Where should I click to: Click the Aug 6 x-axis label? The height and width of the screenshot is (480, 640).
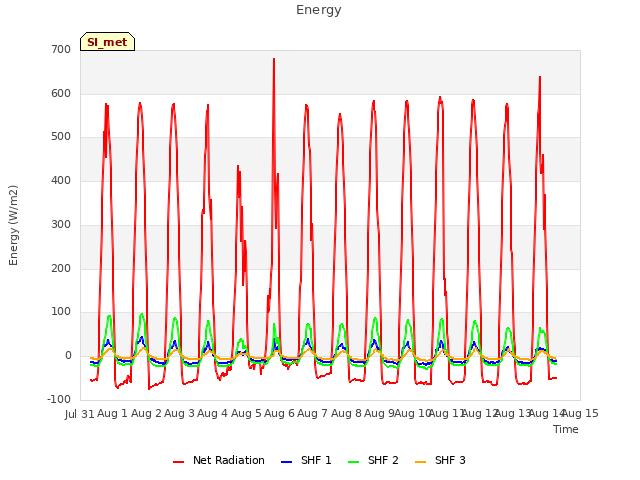[x=279, y=413]
